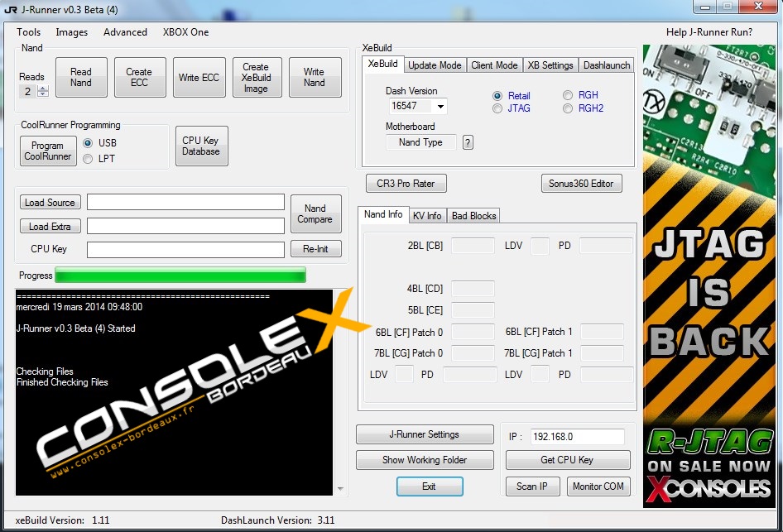This screenshot has height=532, width=783.
Task: Click Create XeBuild Image button
Action: [257, 77]
